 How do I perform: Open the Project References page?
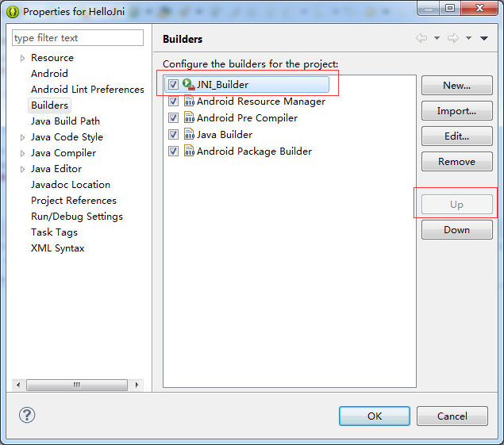pos(74,201)
